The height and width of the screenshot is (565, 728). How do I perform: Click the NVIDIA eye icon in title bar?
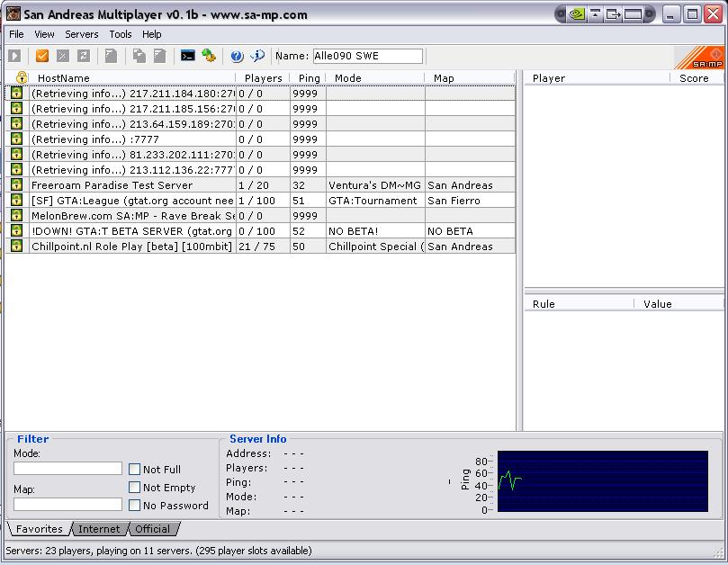(x=577, y=14)
